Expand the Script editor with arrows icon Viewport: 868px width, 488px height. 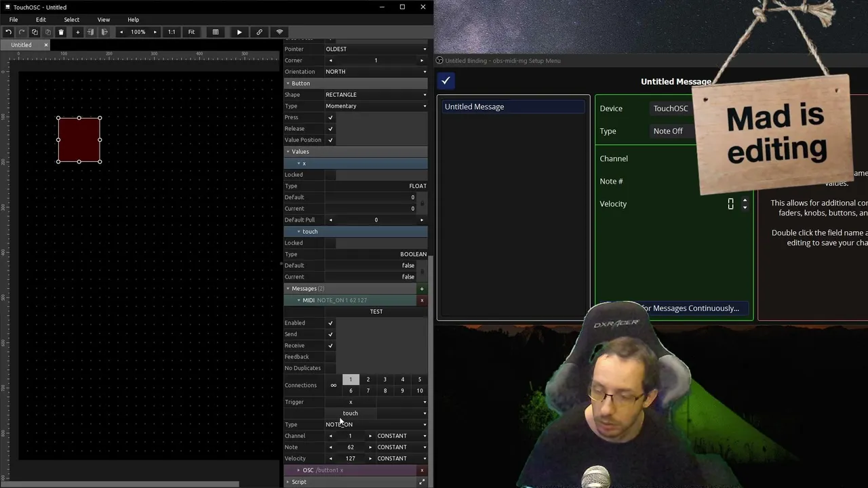pos(422,482)
